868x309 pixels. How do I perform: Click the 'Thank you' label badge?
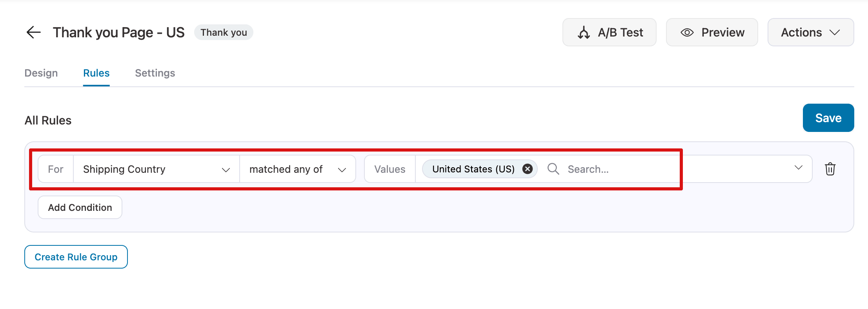224,32
